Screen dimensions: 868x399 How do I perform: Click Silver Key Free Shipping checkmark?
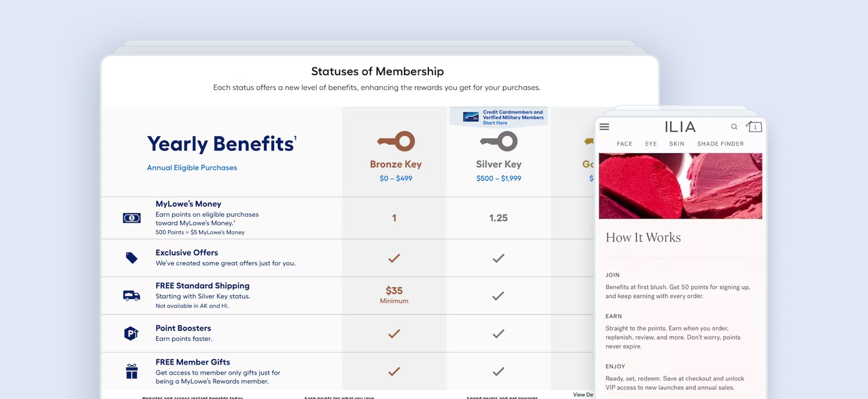pos(498,296)
